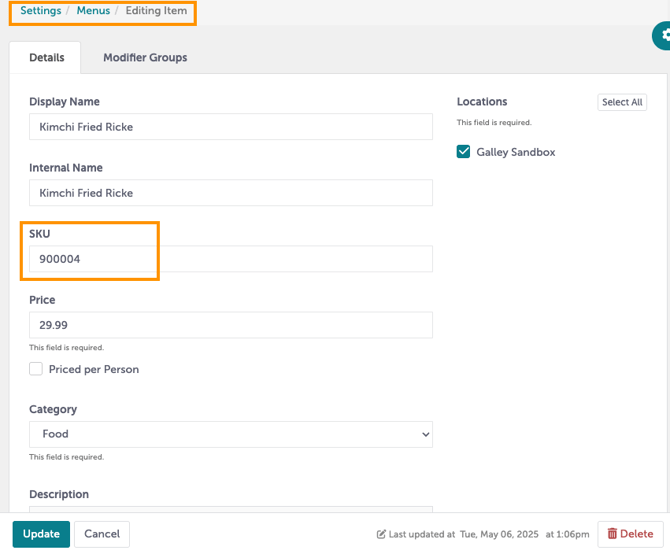The image size is (670, 554).
Task: Click the Description input area
Action: tap(231, 511)
